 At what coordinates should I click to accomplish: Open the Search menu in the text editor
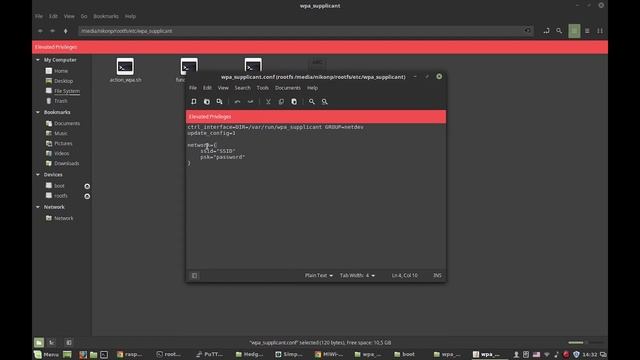[242, 88]
